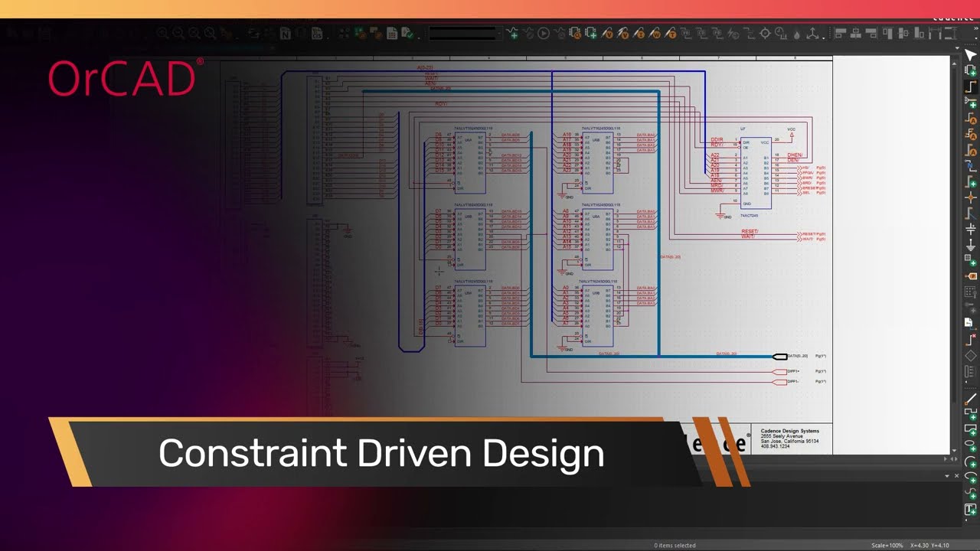The height and width of the screenshot is (551, 980).
Task: Place a power dissipation marker (W)
Action: 655,33
